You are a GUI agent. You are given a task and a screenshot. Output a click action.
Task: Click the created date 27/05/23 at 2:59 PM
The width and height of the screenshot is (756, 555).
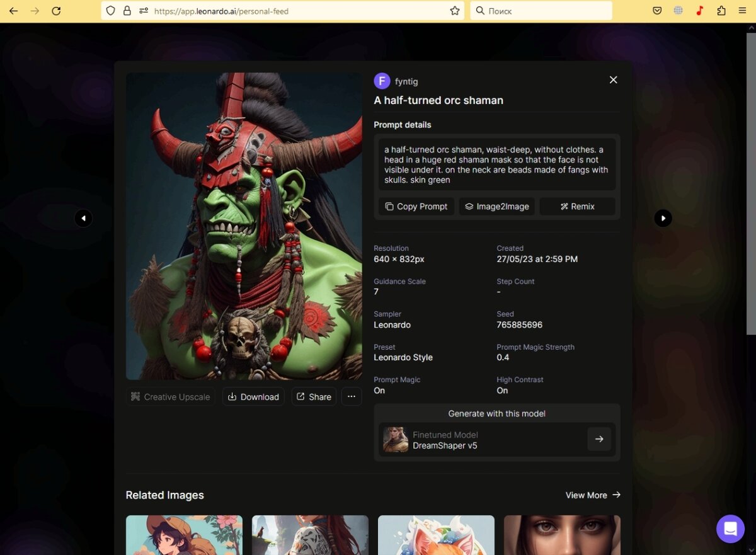537,259
